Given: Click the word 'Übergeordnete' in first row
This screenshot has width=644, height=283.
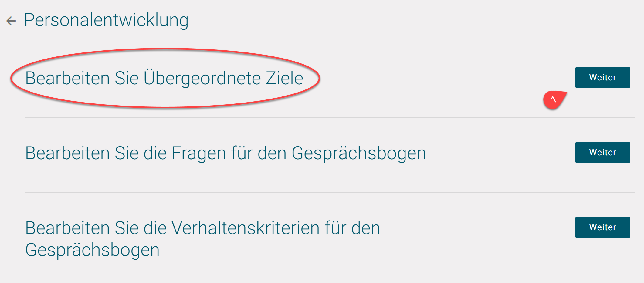Looking at the screenshot, I should (x=202, y=78).
